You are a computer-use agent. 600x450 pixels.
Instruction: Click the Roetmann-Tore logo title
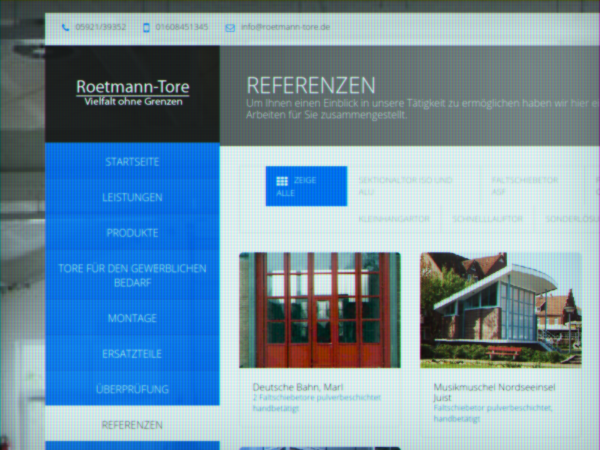click(133, 87)
